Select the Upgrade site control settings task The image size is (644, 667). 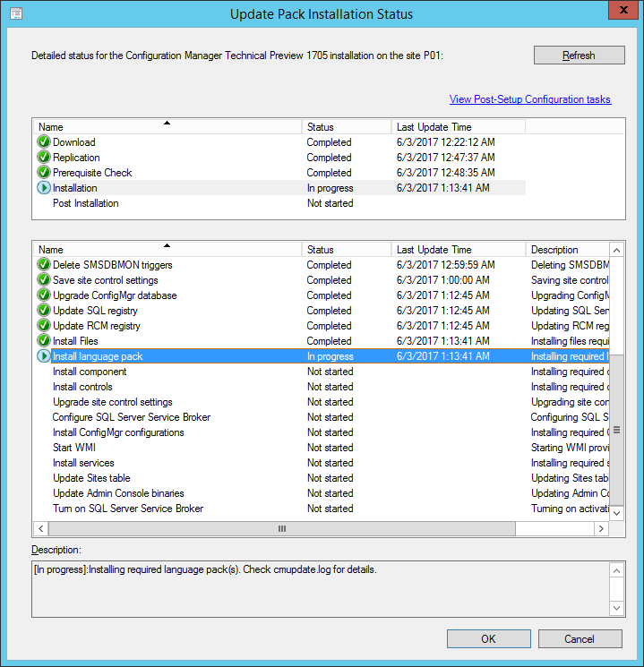point(322,402)
